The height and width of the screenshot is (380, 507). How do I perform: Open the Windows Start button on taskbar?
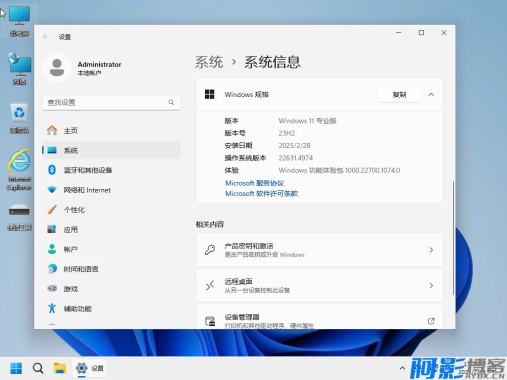[16, 368]
